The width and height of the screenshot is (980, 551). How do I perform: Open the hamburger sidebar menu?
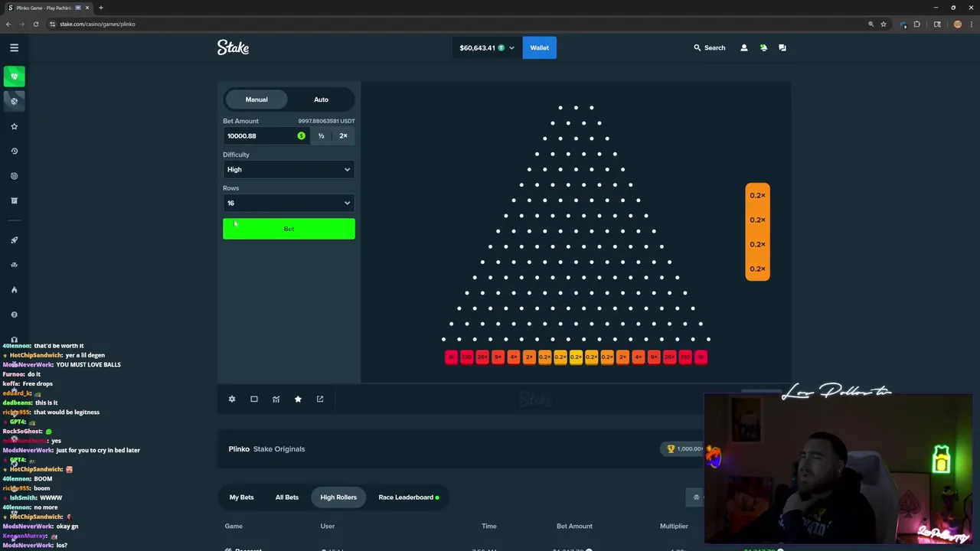(14, 47)
